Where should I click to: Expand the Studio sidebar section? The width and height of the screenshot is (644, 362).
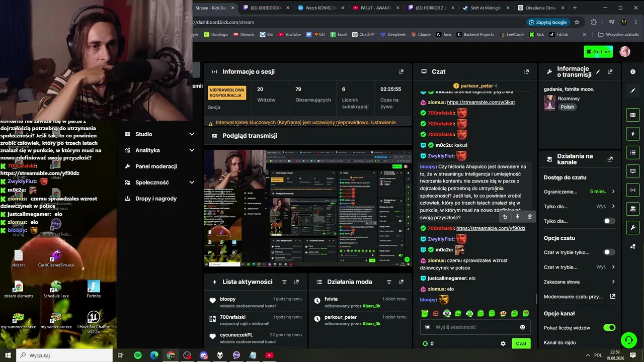pos(159,134)
